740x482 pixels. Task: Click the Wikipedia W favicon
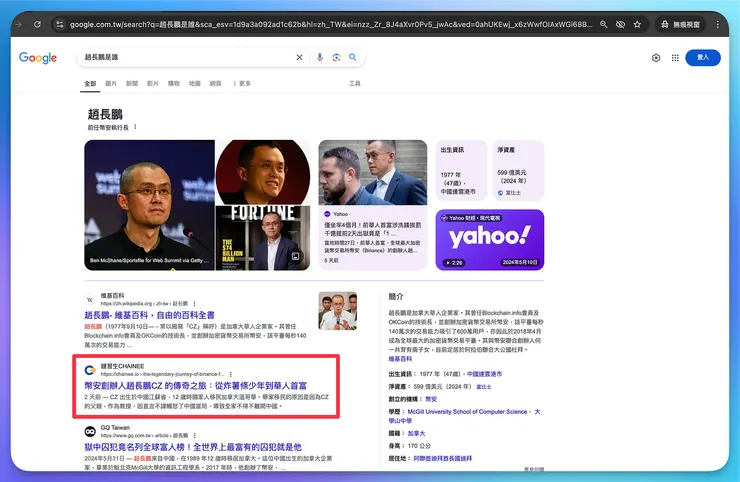point(90,299)
